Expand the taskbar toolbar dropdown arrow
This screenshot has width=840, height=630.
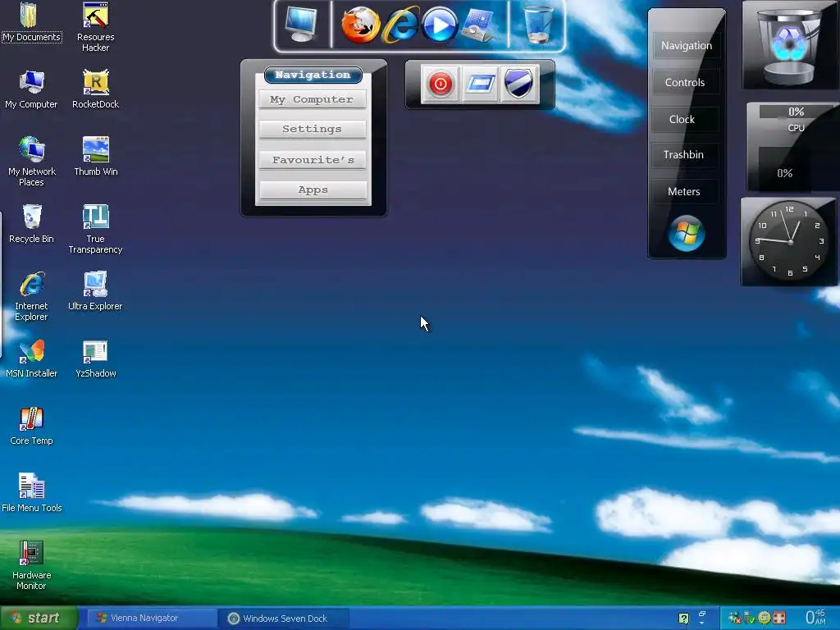(x=702, y=623)
